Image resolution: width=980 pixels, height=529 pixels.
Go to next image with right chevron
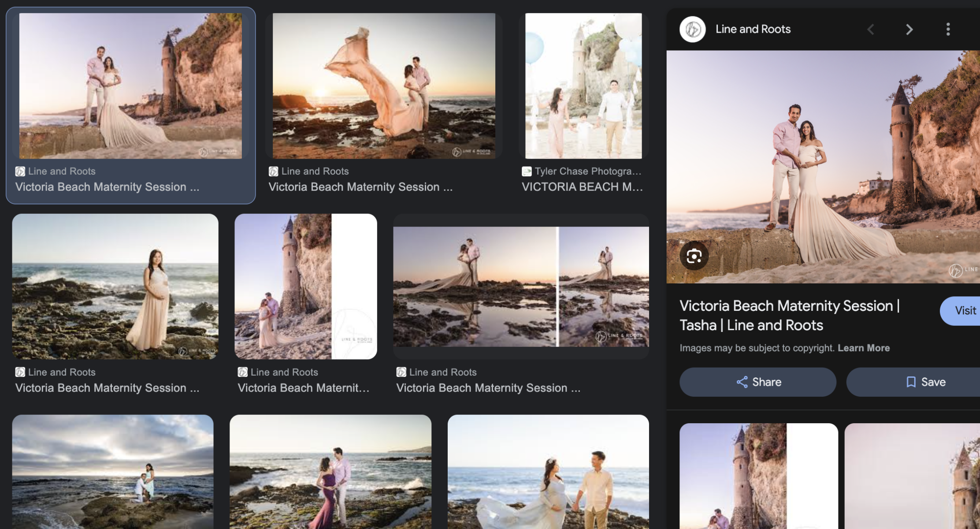pyautogui.click(x=909, y=30)
